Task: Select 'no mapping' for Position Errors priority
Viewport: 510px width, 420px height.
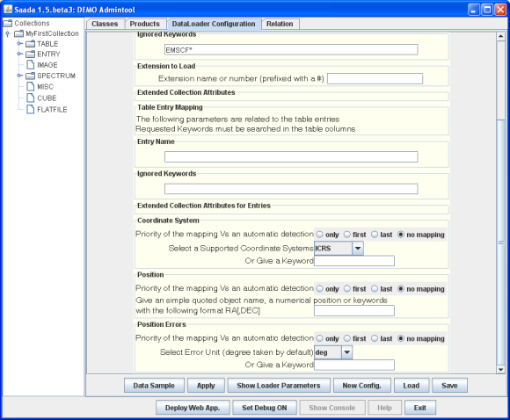Action: [x=401, y=338]
